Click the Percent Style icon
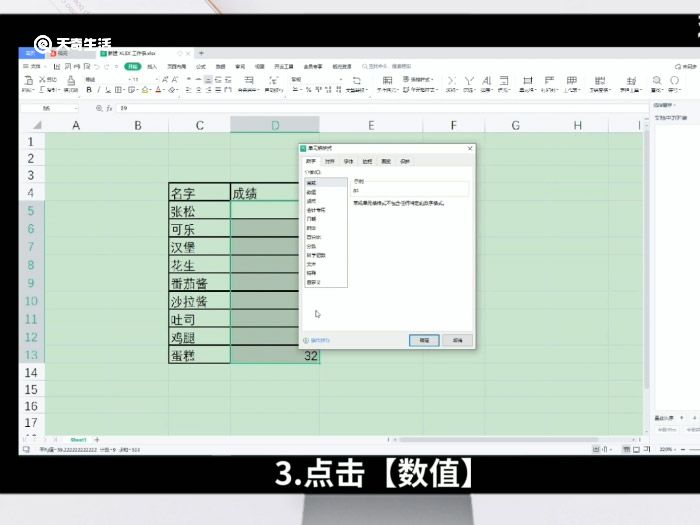 point(308,90)
